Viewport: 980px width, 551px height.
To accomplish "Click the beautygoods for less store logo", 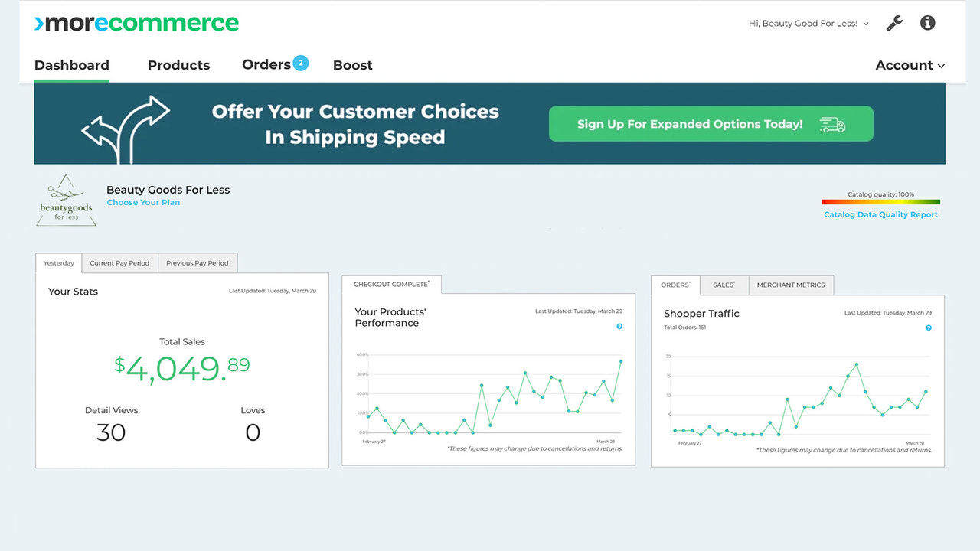I will [x=65, y=201].
